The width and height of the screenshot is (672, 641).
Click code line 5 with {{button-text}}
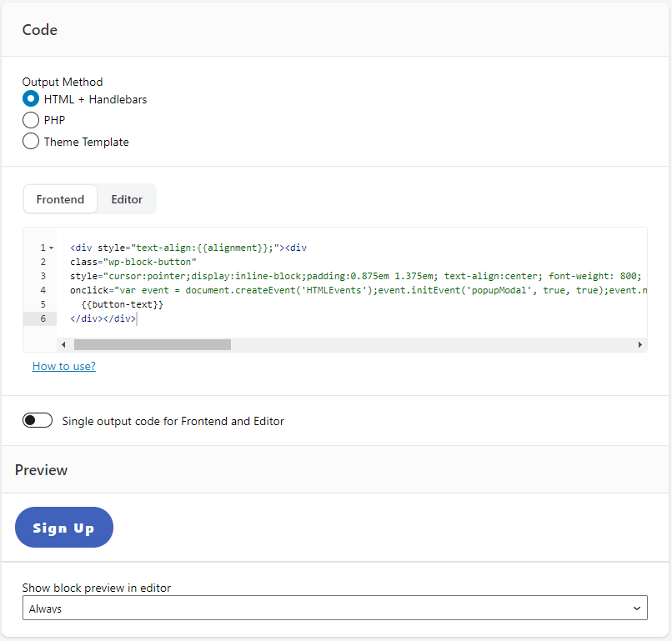123,304
